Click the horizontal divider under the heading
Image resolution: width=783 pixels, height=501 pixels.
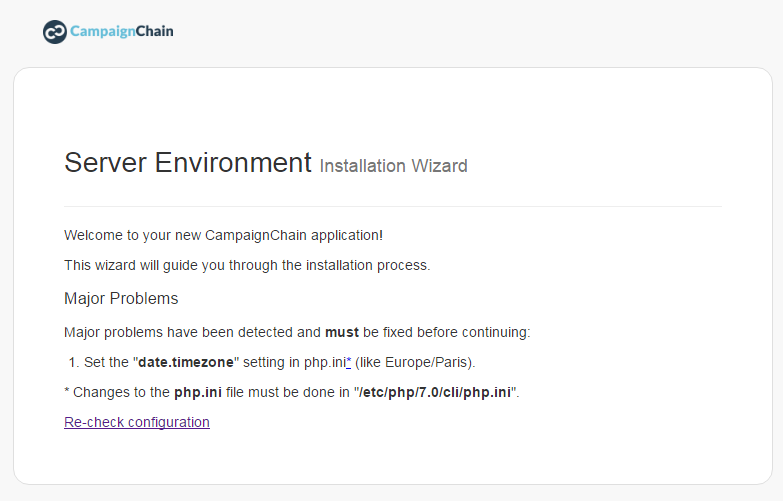[393, 206]
